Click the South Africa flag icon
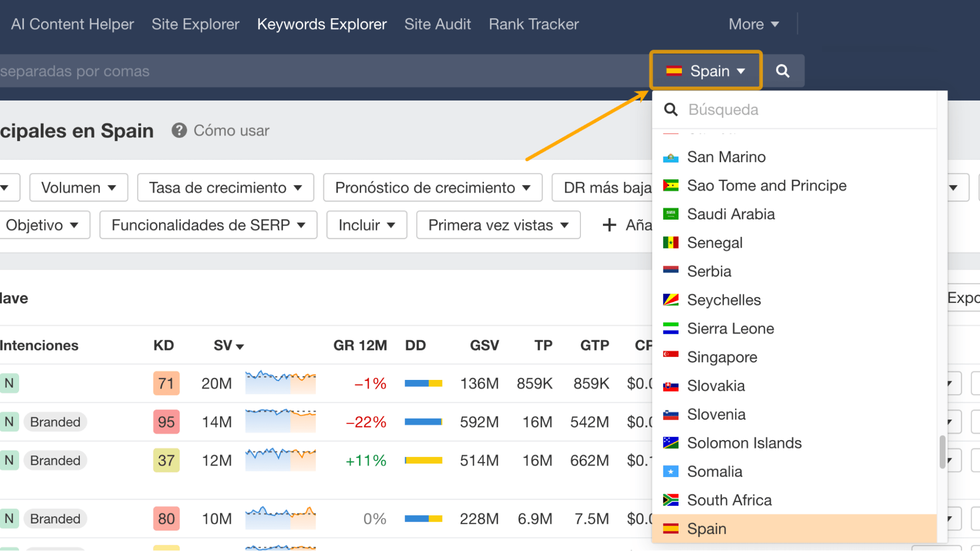This screenshot has height=551, width=980. (x=670, y=500)
